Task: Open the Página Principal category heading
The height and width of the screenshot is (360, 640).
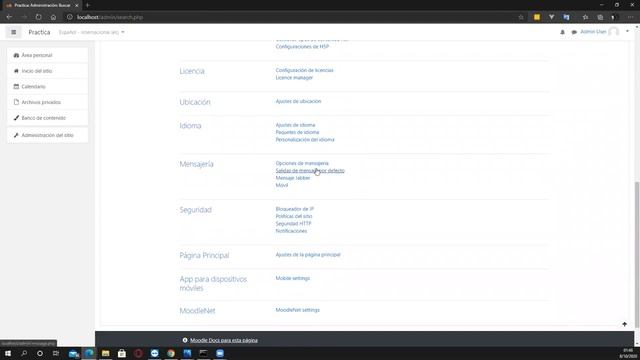Action: click(x=204, y=256)
